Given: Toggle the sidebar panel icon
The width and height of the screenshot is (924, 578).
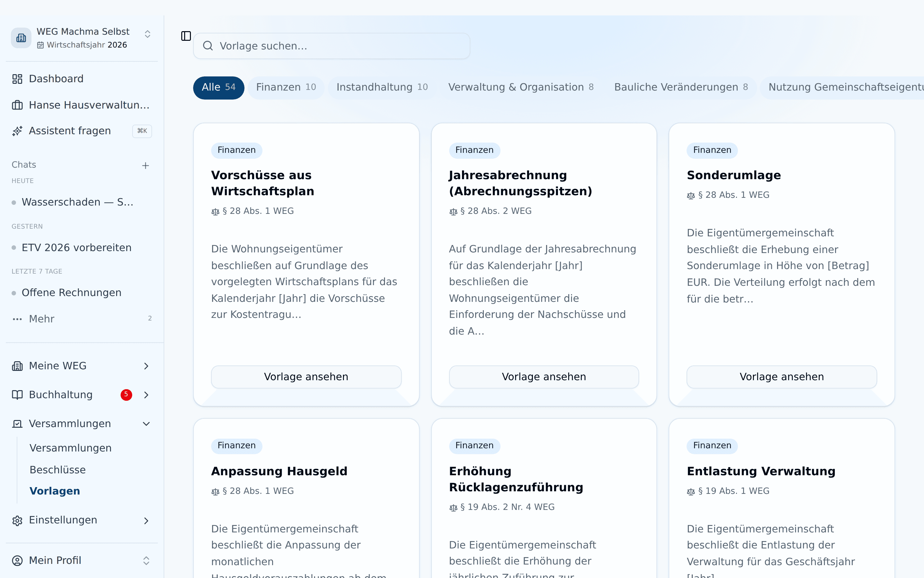Looking at the screenshot, I should click(x=186, y=36).
